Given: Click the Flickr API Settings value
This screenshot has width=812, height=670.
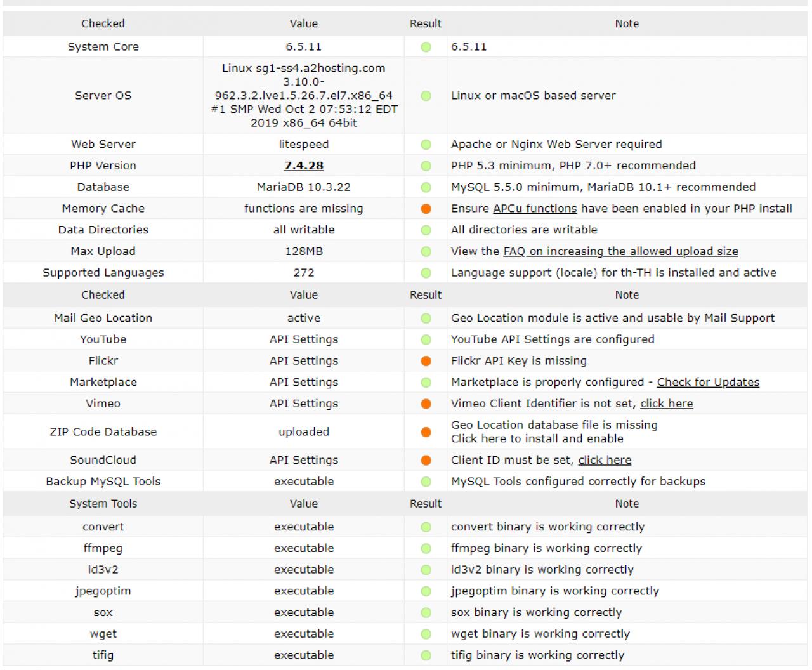Looking at the screenshot, I should (x=303, y=361).
